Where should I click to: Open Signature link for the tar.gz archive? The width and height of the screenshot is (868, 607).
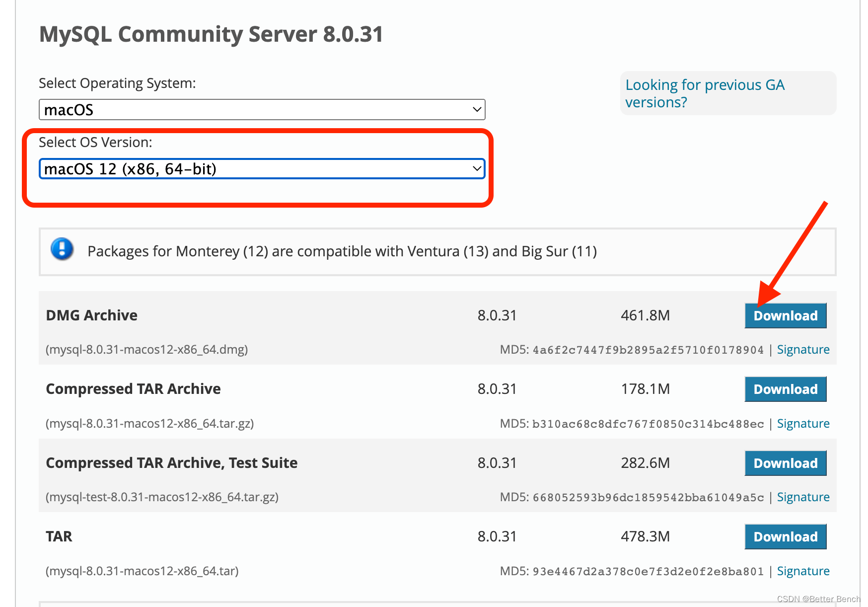coord(803,424)
